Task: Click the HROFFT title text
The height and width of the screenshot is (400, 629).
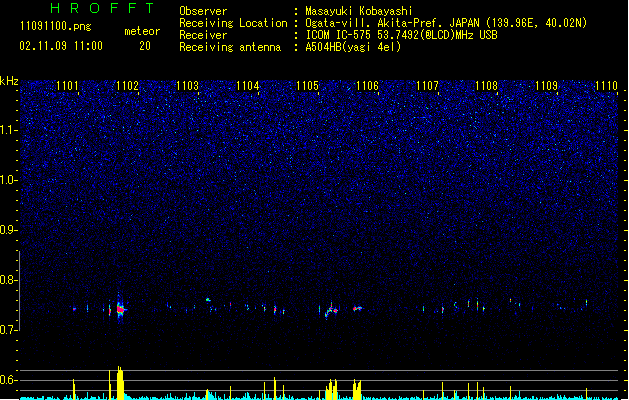Action: point(102,8)
